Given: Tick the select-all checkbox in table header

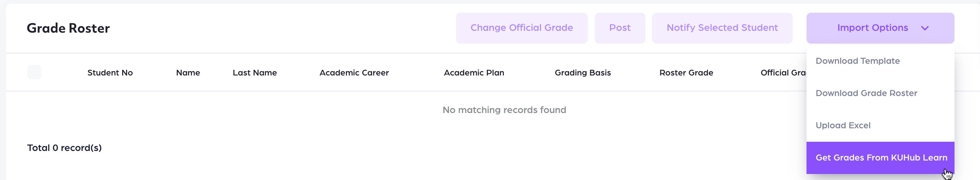Looking at the screenshot, I should (x=34, y=72).
